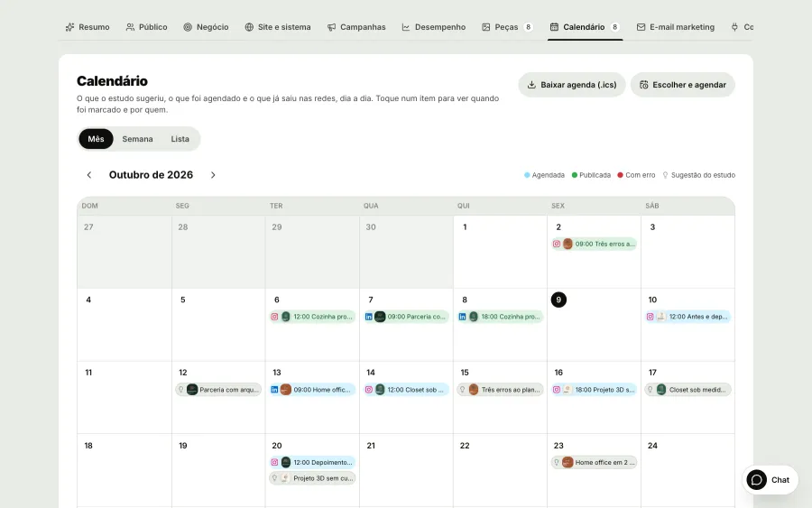Open the 18:00 Cozinha pro post on October 8
Viewport: 812px width, 508px height.
click(500, 317)
